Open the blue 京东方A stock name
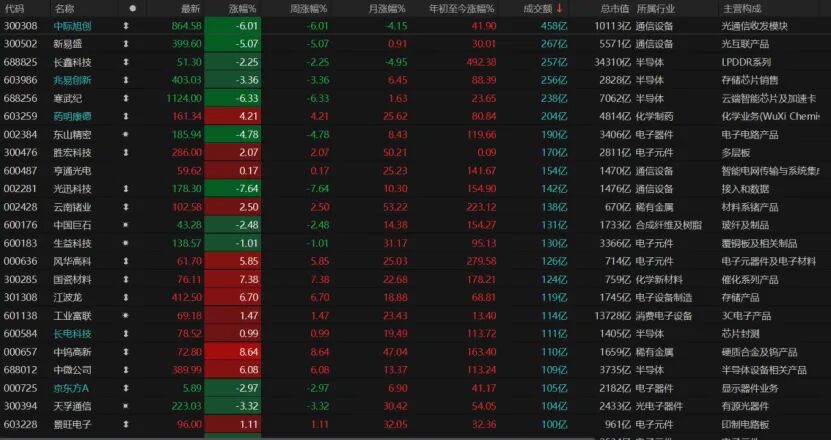 click(x=71, y=389)
